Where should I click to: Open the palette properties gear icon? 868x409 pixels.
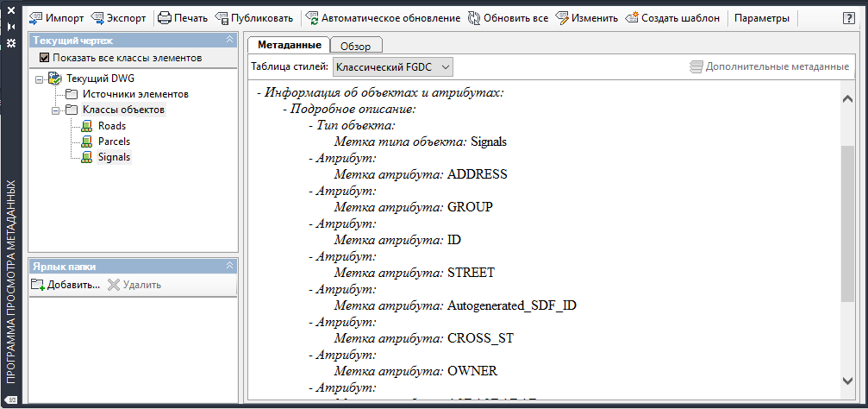pyautogui.click(x=10, y=43)
